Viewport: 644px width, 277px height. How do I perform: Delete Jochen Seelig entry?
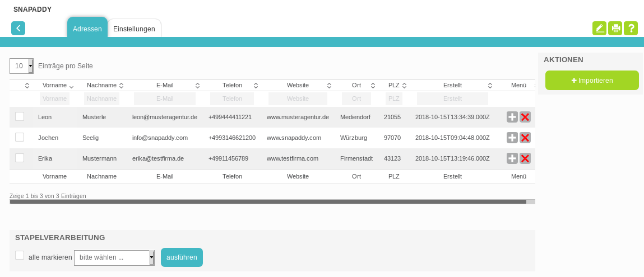pos(525,138)
